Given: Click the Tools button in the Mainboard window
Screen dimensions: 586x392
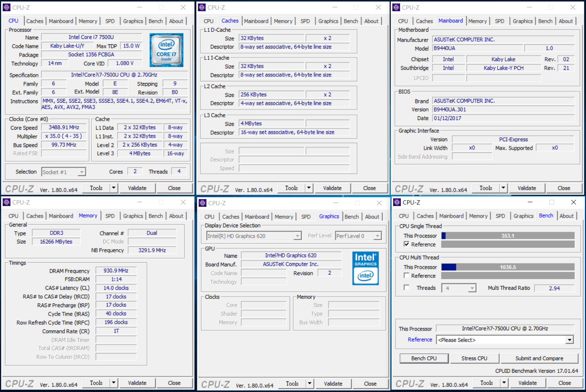Looking at the screenshot, I should pos(486,188).
